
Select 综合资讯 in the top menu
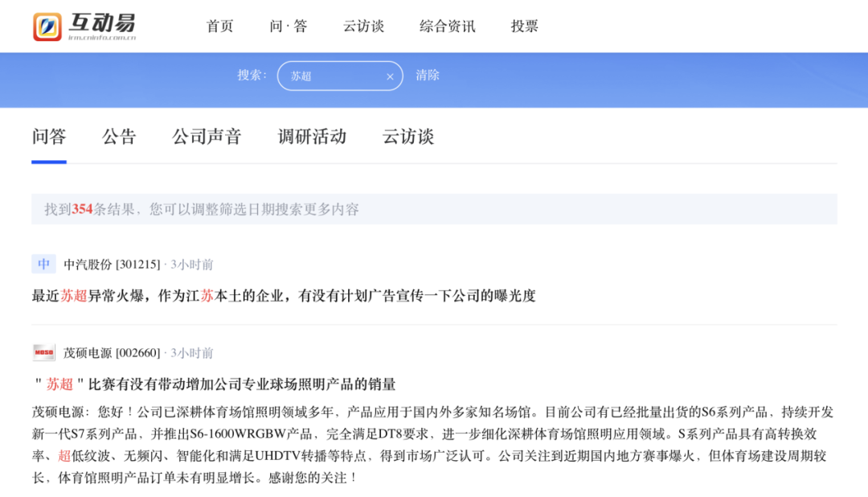447,26
